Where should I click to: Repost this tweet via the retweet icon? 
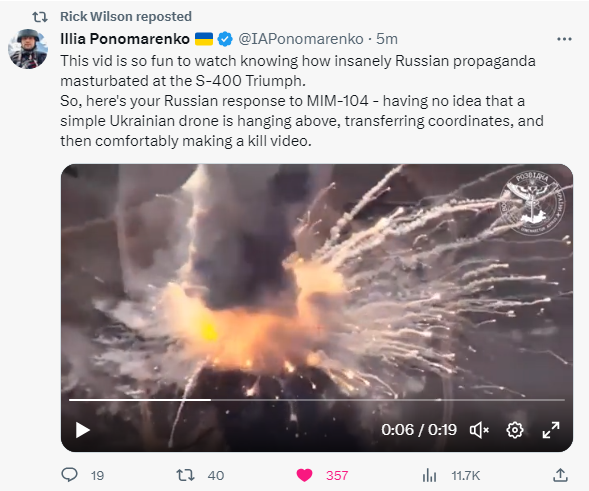(x=186, y=475)
